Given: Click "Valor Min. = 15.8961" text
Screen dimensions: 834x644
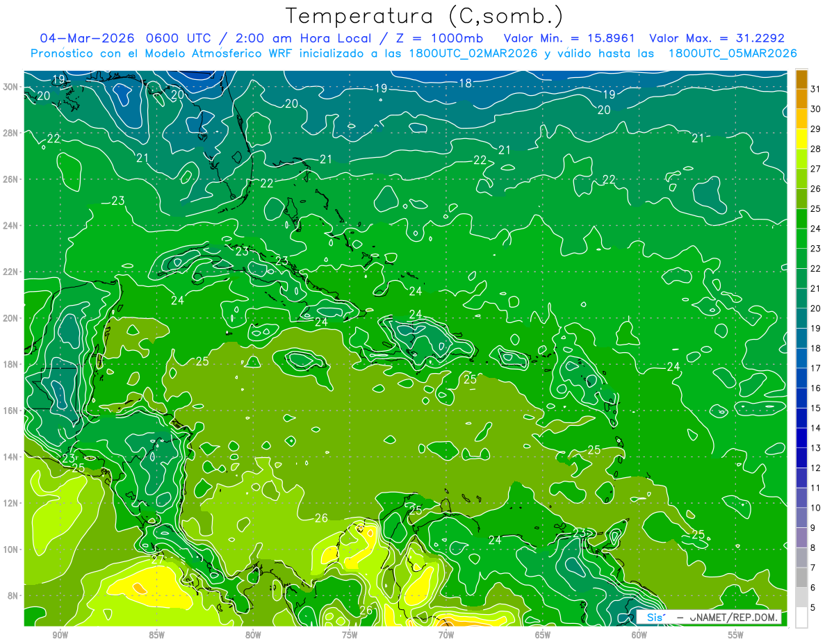Looking at the screenshot, I should (570, 38).
